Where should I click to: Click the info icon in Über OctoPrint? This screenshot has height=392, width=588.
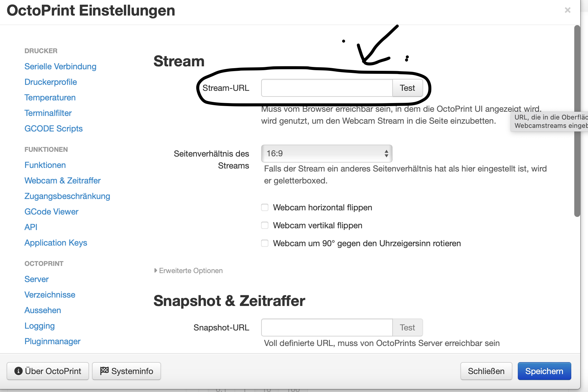point(18,371)
